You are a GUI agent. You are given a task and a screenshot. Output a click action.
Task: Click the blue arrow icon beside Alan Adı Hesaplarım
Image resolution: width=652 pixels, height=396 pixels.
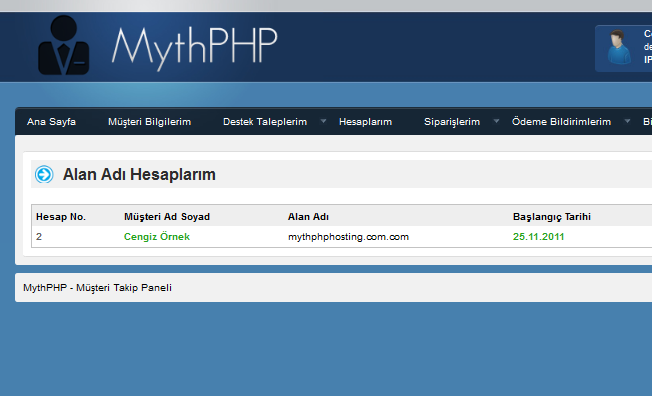pyautogui.click(x=44, y=174)
